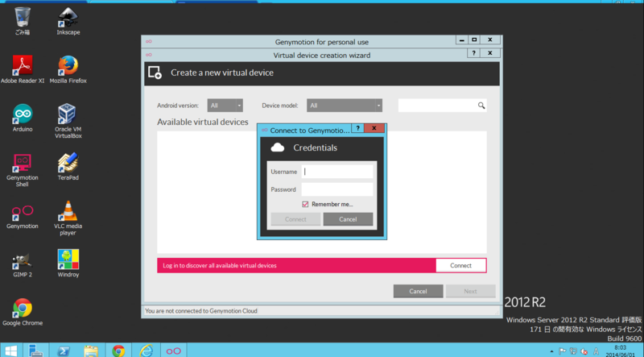Switch to Genymotion taskbar button
Screen dimensions: 644x357
point(173,351)
